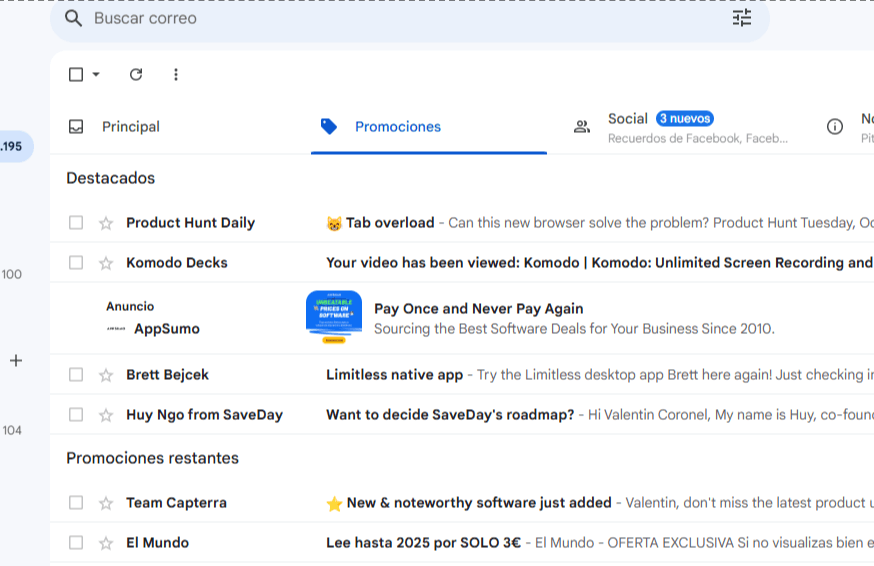Star the Brett Bejcek email
This screenshot has width=874, height=566.
coord(106,375)
